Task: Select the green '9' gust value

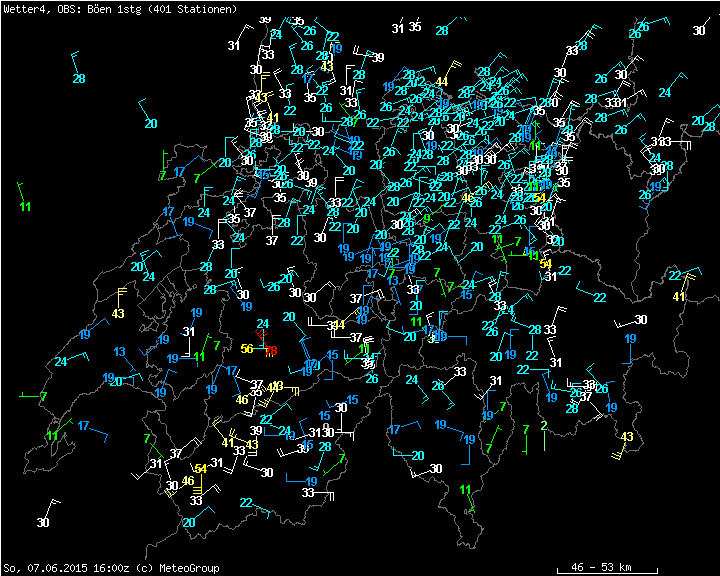Action: pos(427,219)
